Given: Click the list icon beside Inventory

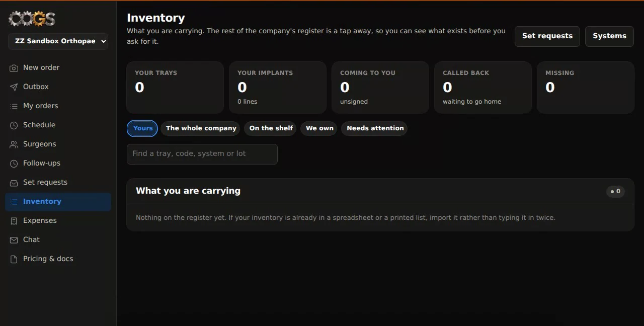Looking at the screenshot, I should click(14, 202).
